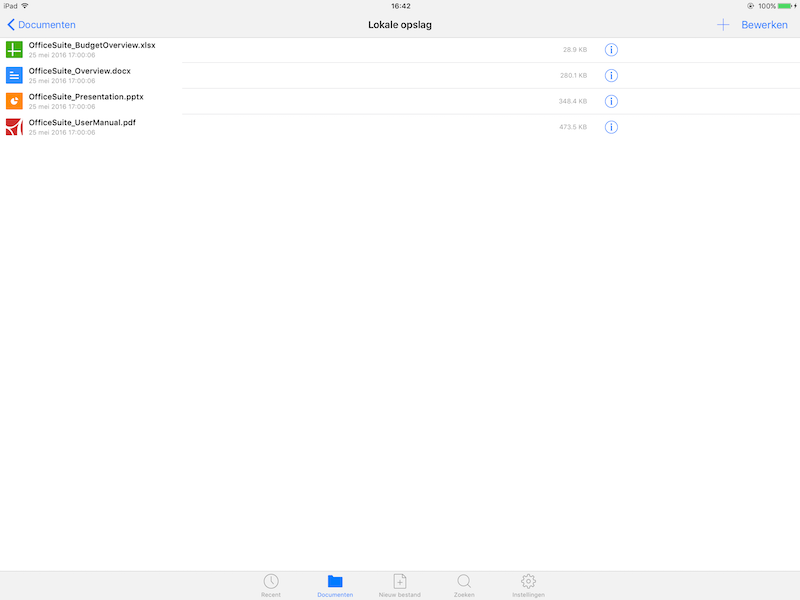Open the Zoeken tab
Image resolution: width=800 pixels, height=600 pixels.
pos(464,585)
